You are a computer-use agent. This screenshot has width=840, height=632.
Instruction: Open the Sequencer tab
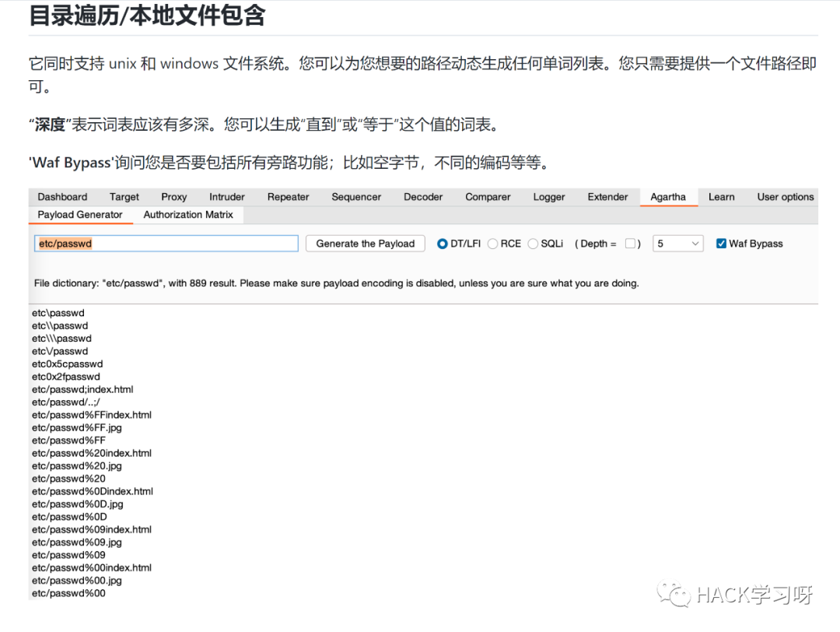[356, 197]
